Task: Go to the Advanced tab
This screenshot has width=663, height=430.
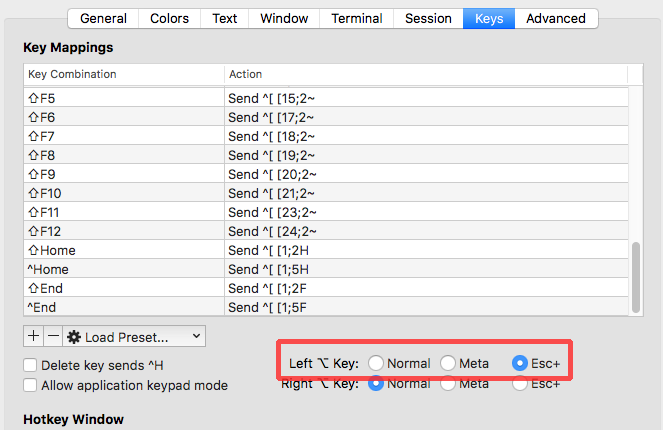Action: (x=556, y=19)
